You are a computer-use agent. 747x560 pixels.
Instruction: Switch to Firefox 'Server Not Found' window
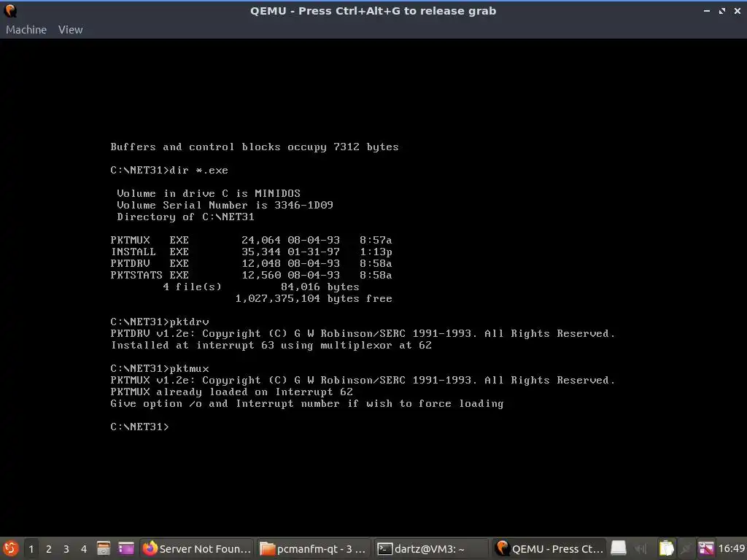(x=196, y=548)
